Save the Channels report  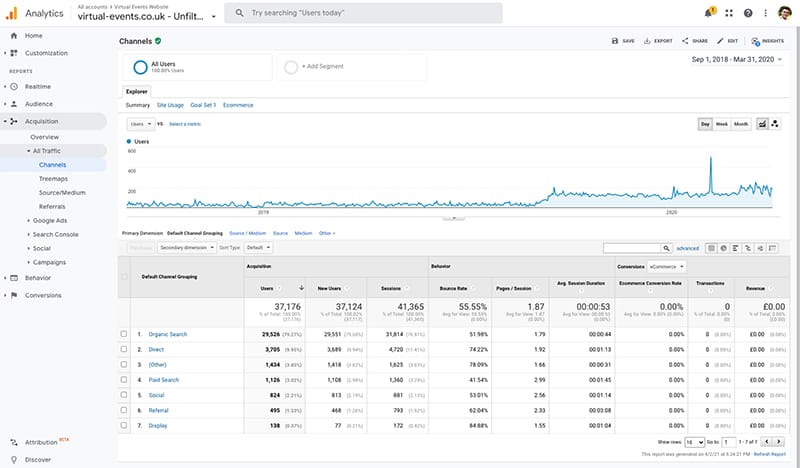[x=622, y=41]
